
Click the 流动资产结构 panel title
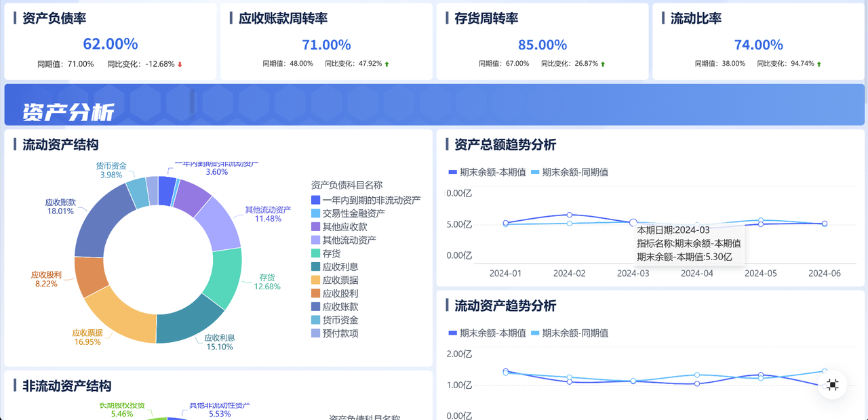60,144
